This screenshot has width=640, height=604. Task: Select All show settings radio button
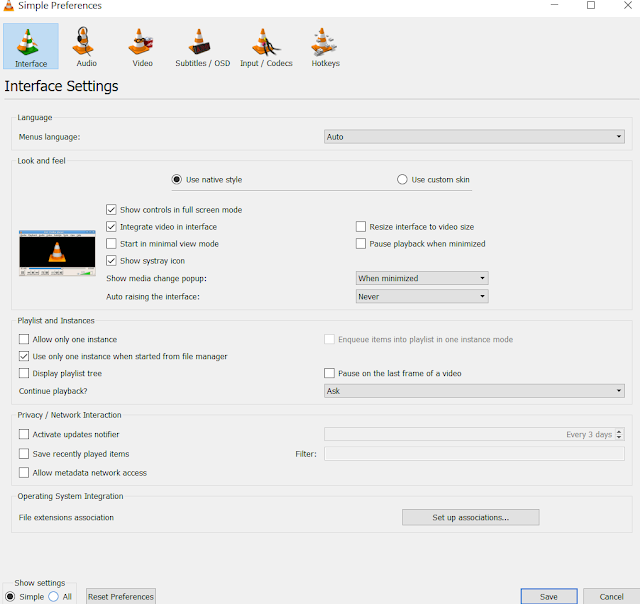coord(53,597)
